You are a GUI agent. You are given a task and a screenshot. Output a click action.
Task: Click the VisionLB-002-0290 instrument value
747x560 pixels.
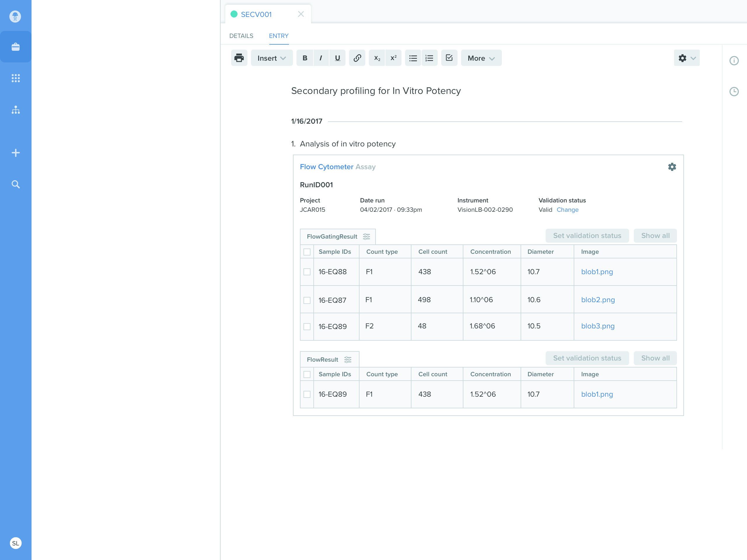point(485,210)
